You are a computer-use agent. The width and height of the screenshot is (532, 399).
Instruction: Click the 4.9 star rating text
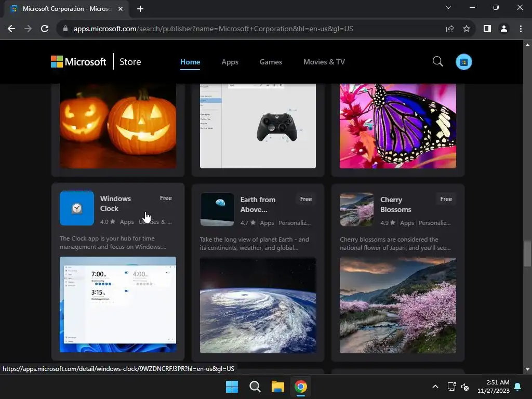[x=388, y=223]
